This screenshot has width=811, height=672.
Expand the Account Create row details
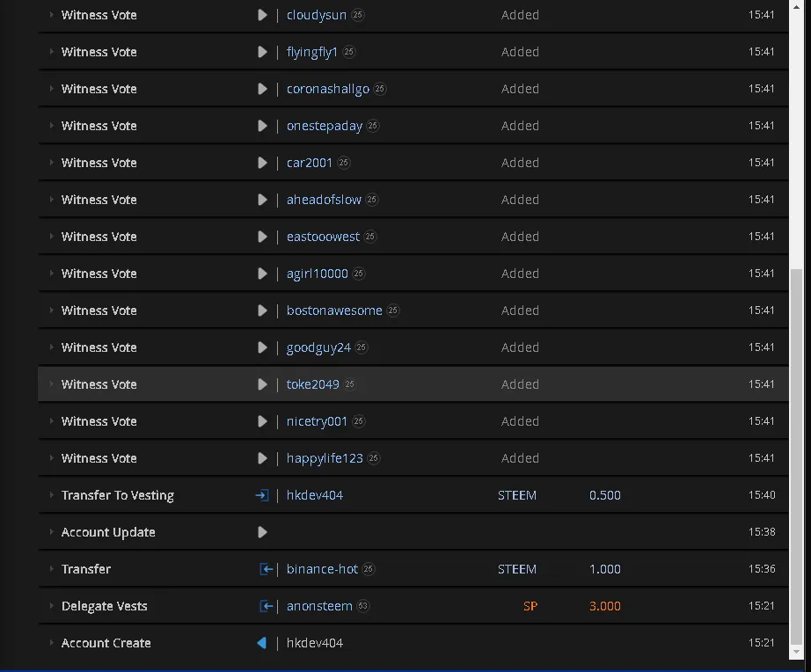click(x=51, y=643)
